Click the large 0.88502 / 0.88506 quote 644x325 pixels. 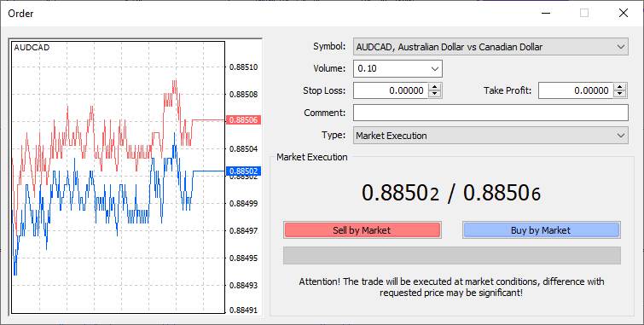451,193
